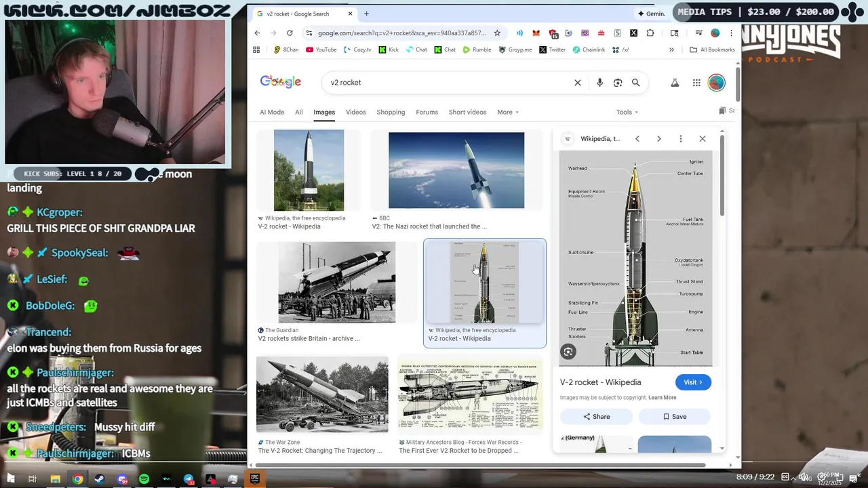Open Windows Start menu
The height and width of the screenshot is (488, 868).
pos(11,479)
